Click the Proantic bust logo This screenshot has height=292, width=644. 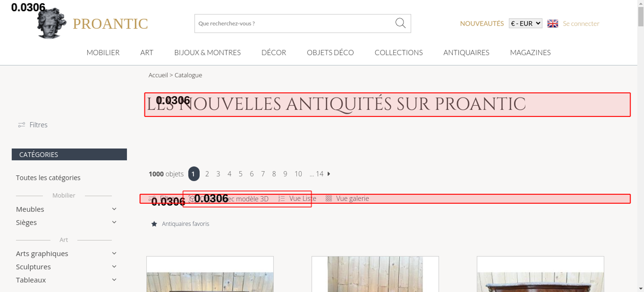click(52, 24)
